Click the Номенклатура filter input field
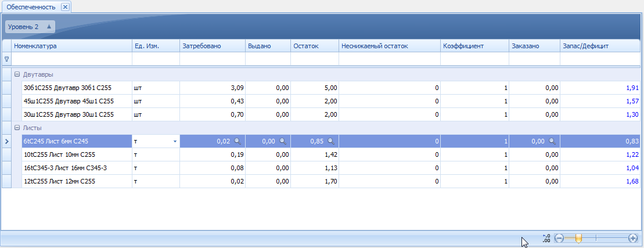The height and width of the screenshot is (248, 644). click(x=72, y=59)
